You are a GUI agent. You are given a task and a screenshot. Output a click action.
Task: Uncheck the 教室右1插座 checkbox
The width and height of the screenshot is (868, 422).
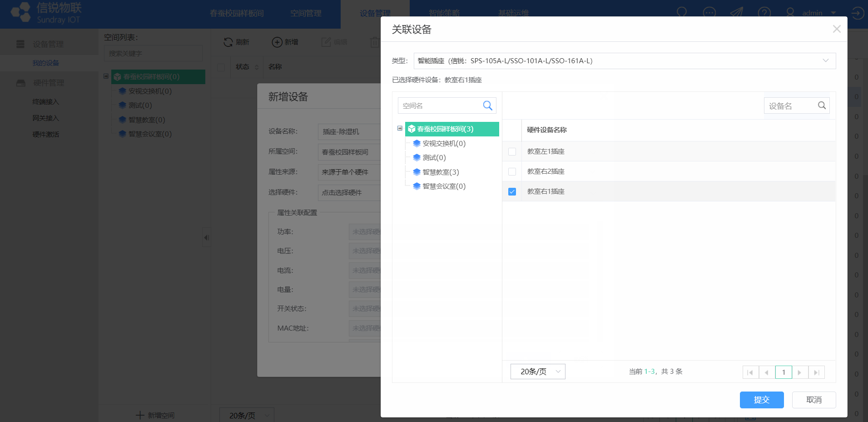point(512,191)
